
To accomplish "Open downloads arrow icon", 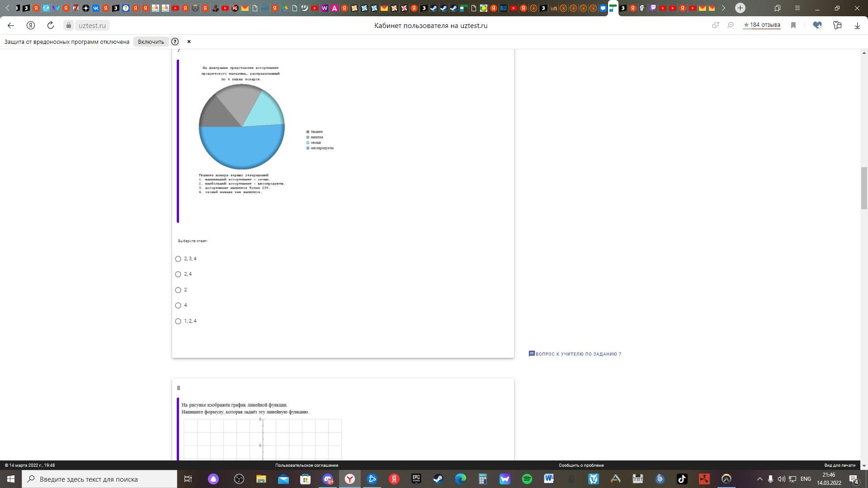I will [857, 25].
